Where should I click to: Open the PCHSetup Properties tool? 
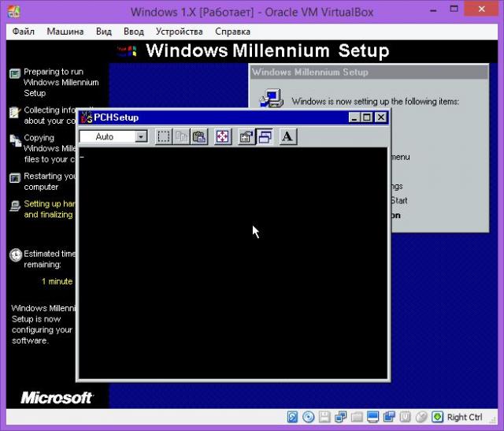pyautogui.click(x=246, y=136)
